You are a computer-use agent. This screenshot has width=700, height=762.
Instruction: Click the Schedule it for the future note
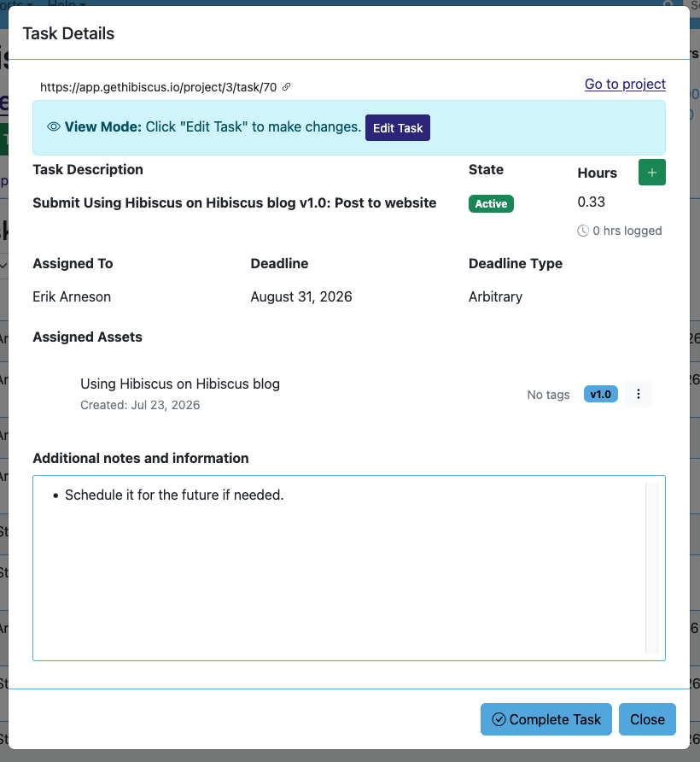coord(174,495)
